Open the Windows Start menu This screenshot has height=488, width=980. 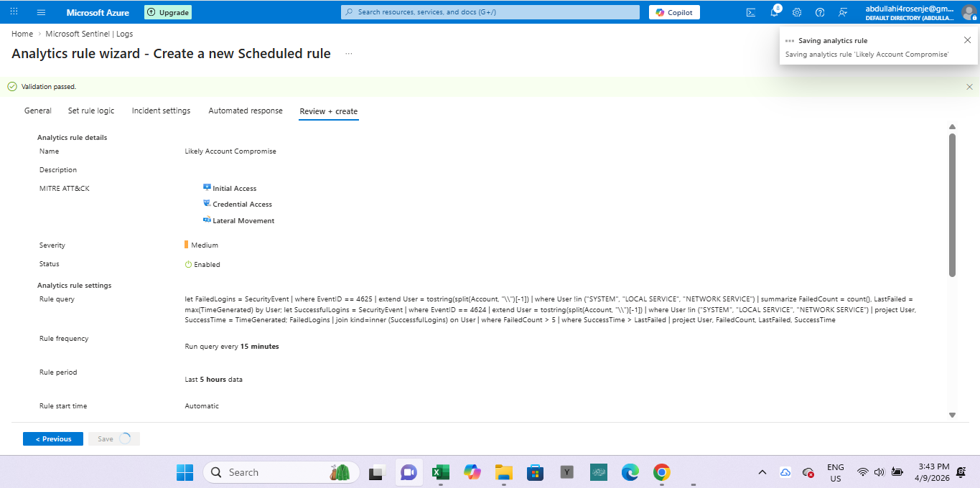coord(185,472)
